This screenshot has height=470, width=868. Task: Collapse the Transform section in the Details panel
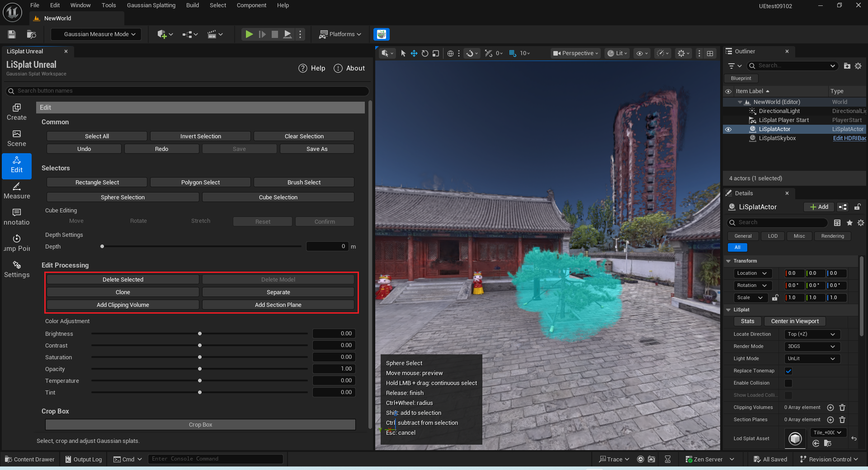(728, 261)
